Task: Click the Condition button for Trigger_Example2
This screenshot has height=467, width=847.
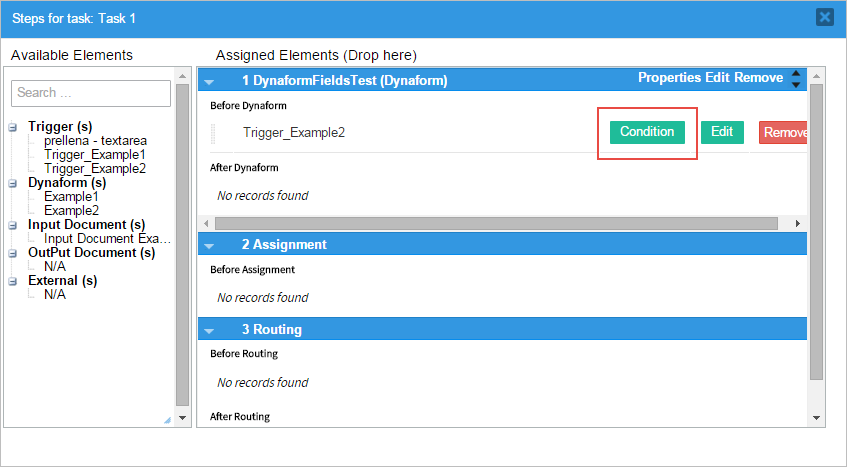Action: 647,132
